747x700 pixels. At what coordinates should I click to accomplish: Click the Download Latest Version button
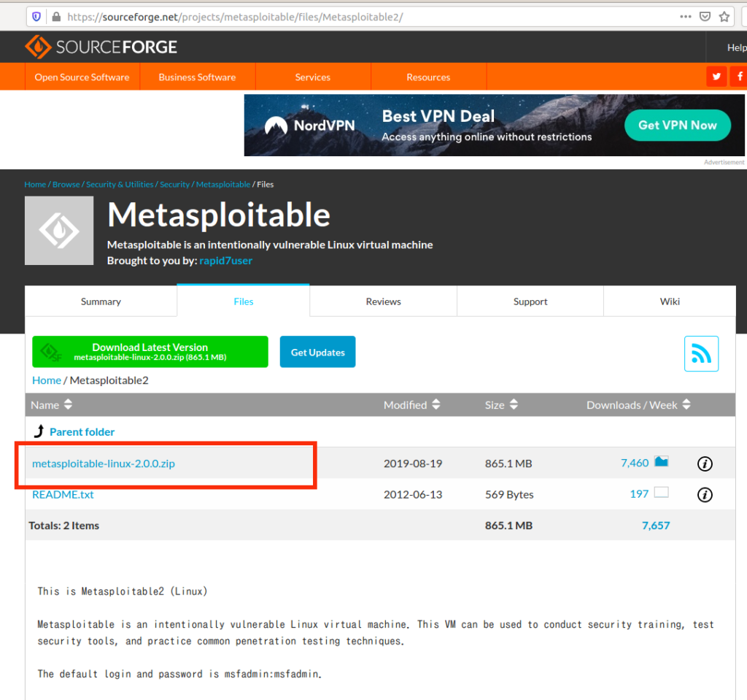[150, 352]
